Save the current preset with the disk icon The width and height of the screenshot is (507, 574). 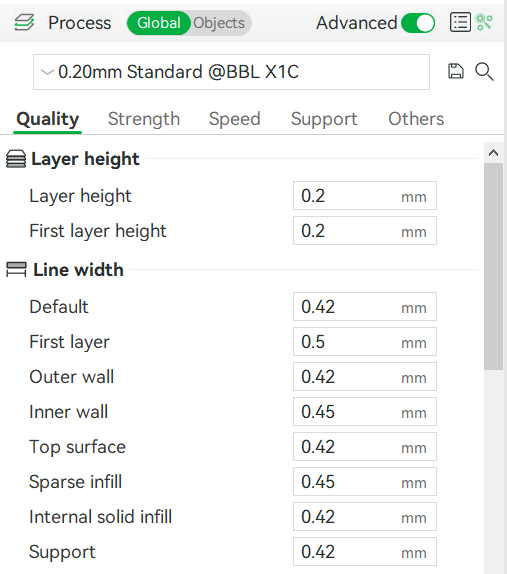pos(456,71)
